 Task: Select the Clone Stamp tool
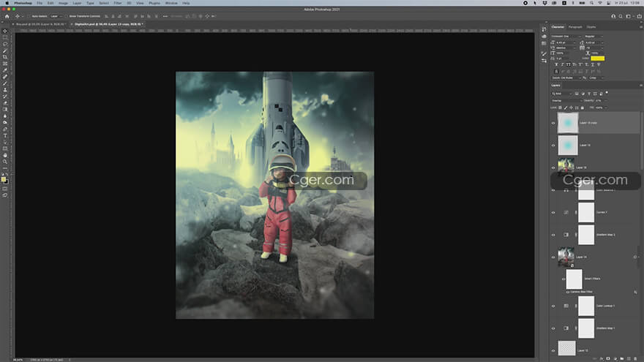pos(5,90)
